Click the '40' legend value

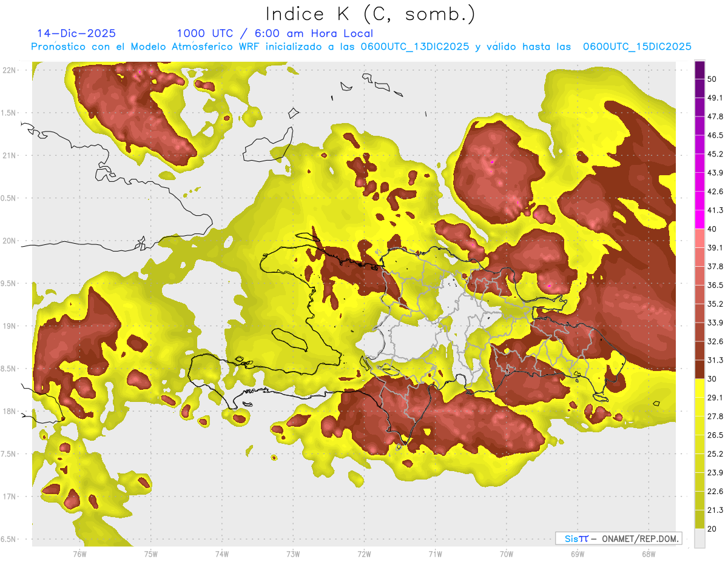coord(713,229)
